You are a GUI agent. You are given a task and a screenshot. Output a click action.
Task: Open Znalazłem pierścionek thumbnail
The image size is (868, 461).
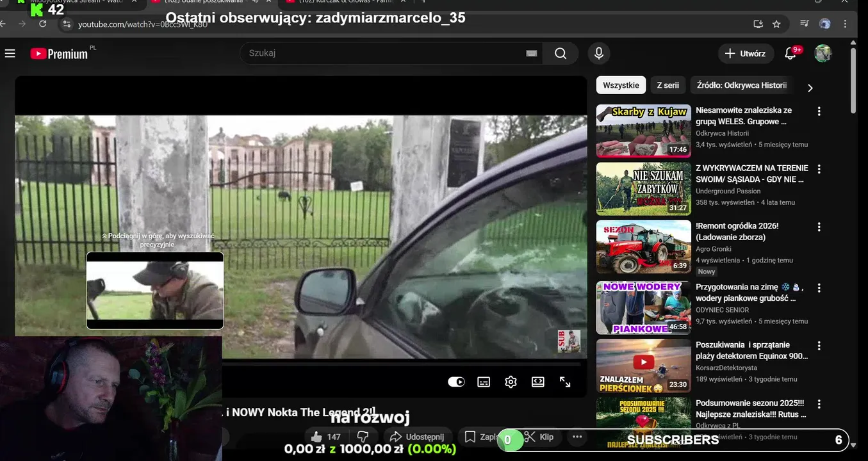[644, 366]
